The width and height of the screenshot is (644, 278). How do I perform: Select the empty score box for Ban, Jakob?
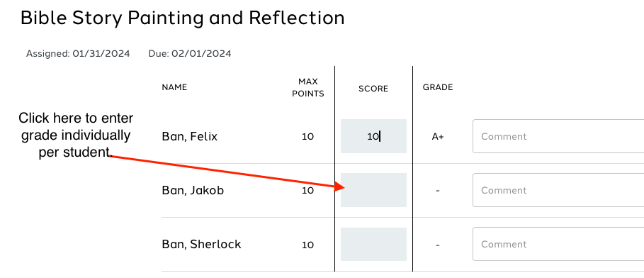pyautogui.click(x=373, y=190)
